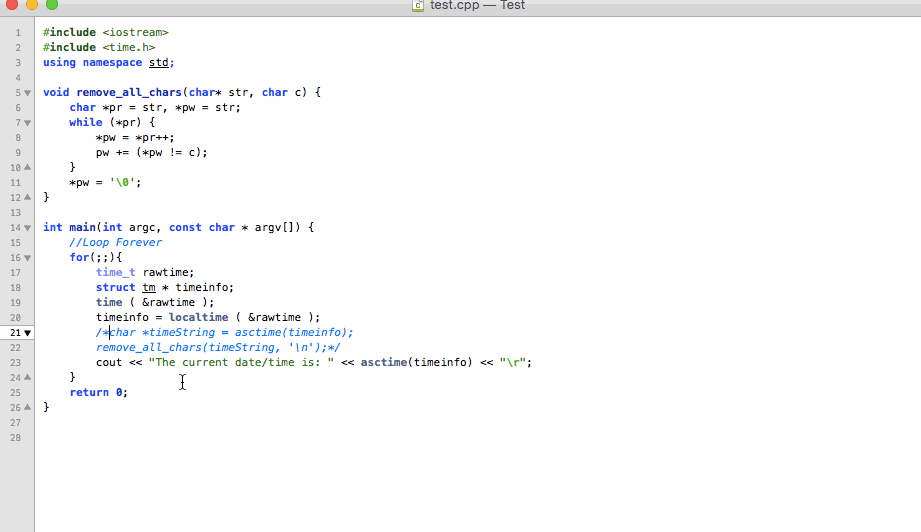Click 'time' function call on line 19

109,302
